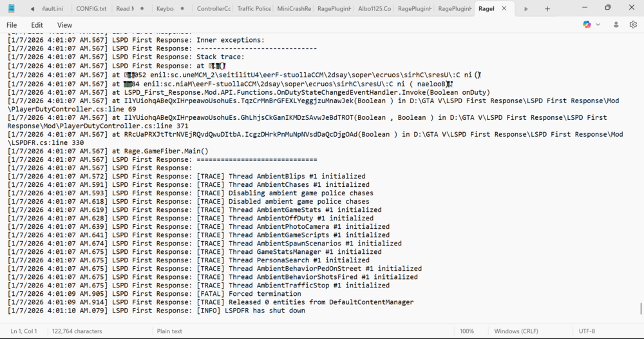The width and height of the screenshot is (644, 339).
Task: Click 'Thread AmbientTrafficStop #1 initialized' line
Action: [x=198, y=286]
